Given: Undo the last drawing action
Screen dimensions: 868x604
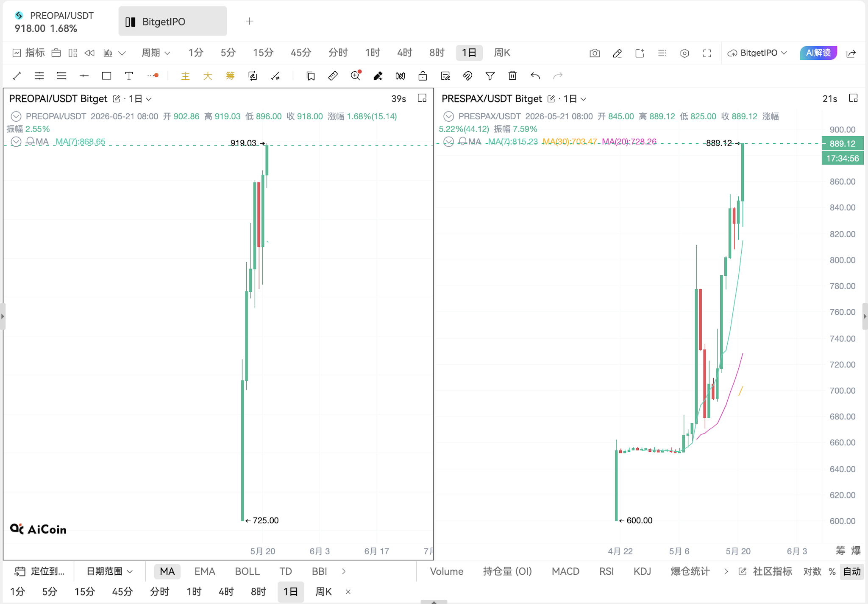Looking at the screenshot, I should pos(535,76).
